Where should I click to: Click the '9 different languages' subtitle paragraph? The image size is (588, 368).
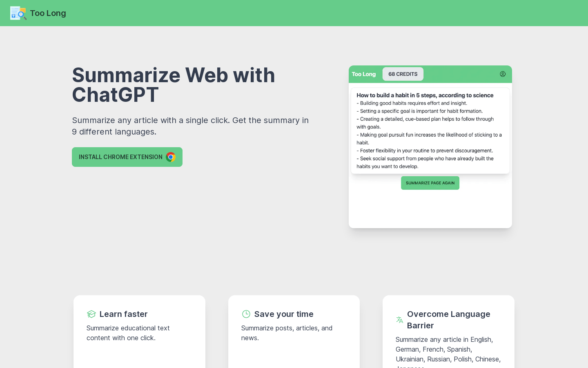point(190,126)
